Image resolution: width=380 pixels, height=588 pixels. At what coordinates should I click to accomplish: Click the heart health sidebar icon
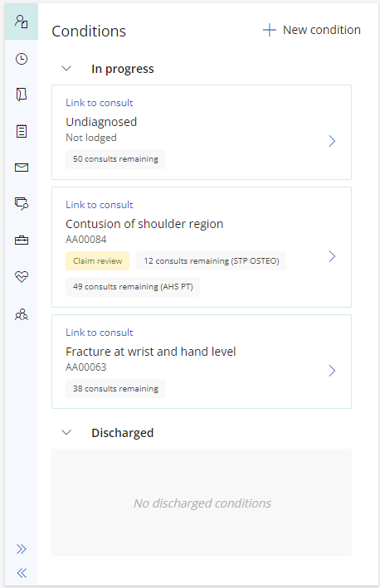pos(22,277)
